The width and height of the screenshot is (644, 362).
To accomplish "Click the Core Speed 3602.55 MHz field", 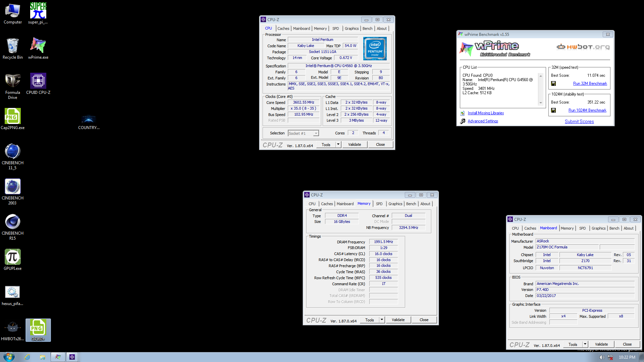I will coord(303,103).
